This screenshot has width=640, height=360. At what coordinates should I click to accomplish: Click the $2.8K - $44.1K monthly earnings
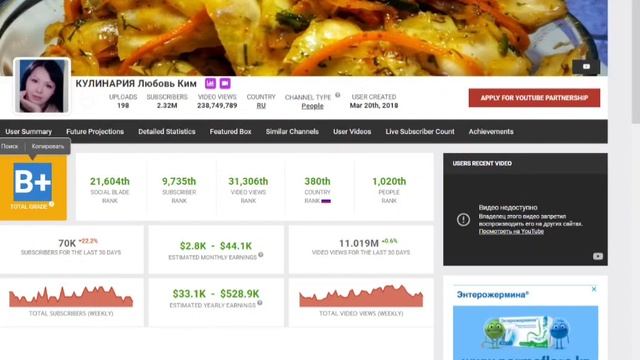click(x=216, y=246)
